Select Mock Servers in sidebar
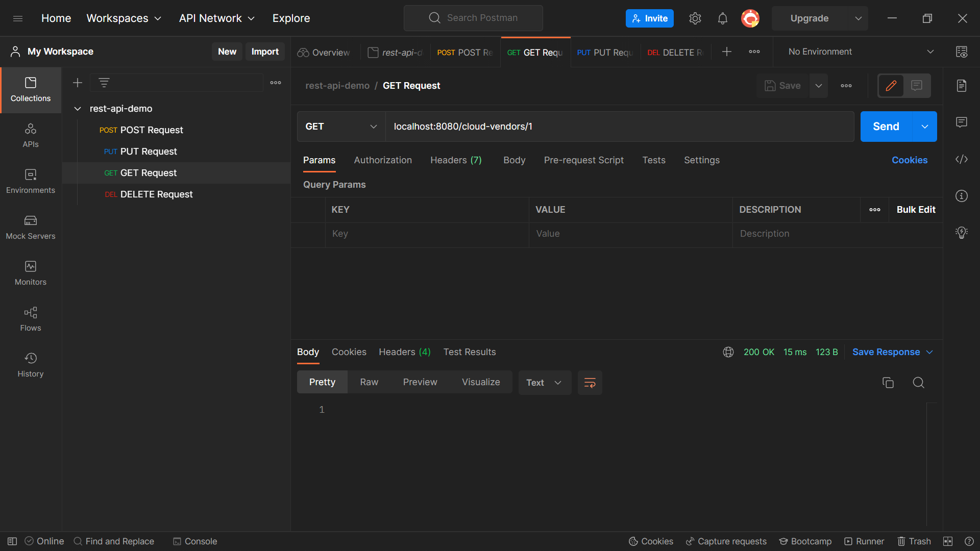Viewport: 980px width, 551px height. point(30,227)
